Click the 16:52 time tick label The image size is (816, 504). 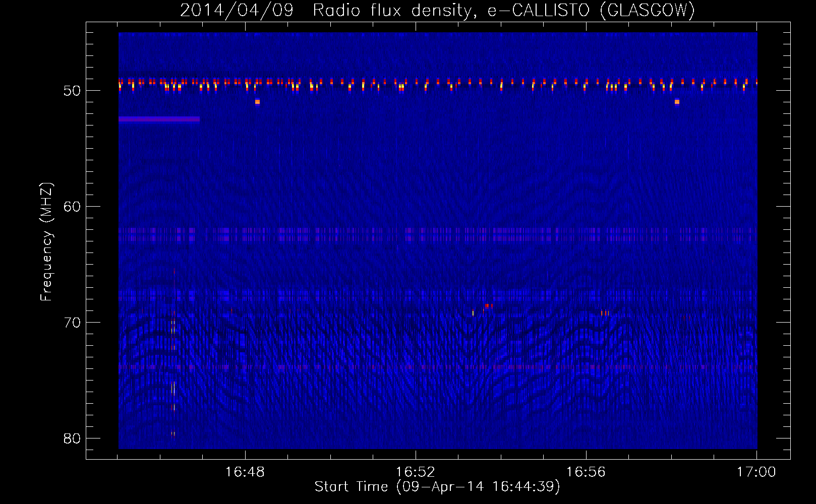click(x=415, y=472)
